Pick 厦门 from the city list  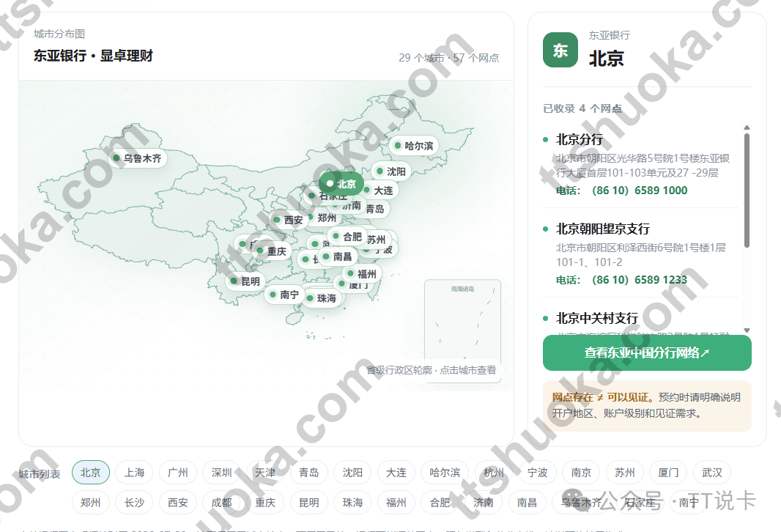point(668,472)
